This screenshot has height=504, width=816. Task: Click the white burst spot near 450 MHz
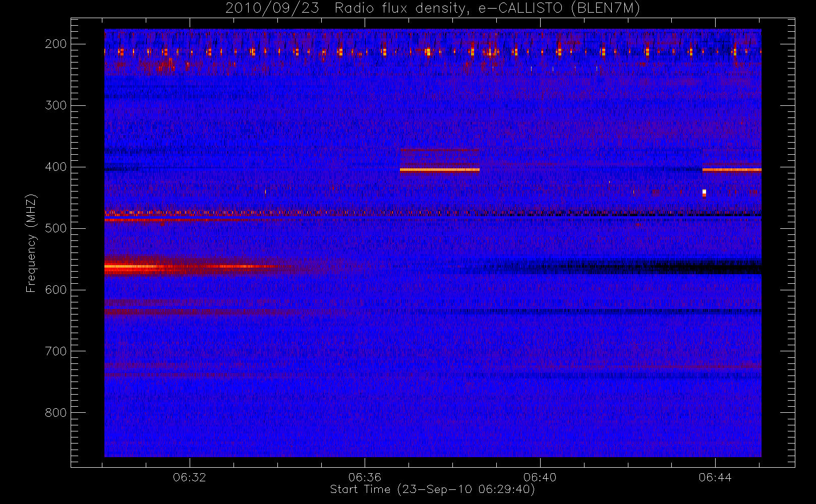(x=704, y=193)
